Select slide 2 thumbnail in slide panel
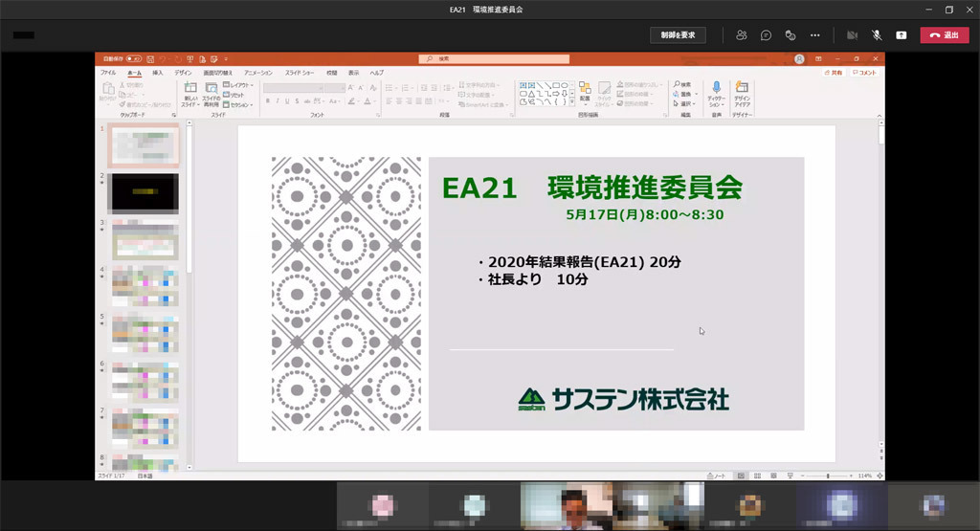The image size is (980, 531). click(x=144, y=193)
